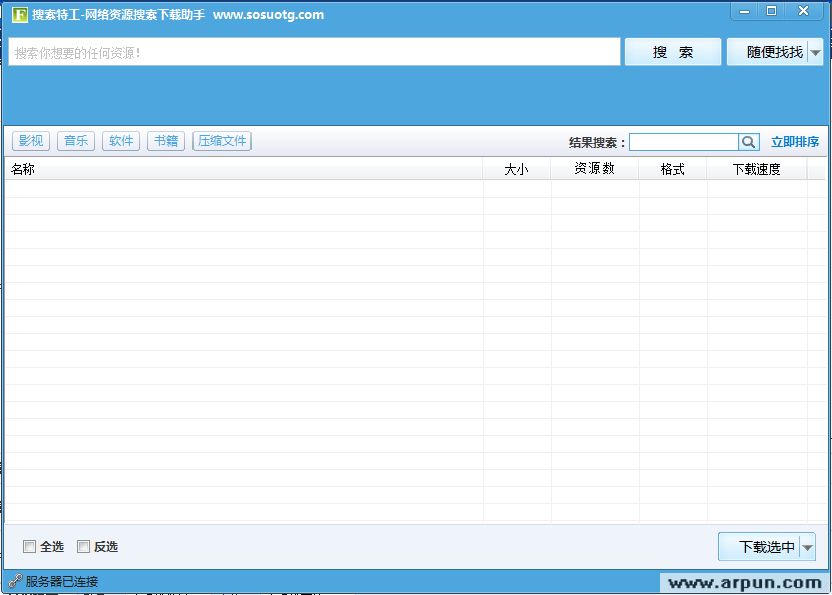The width and height of the screenshot is (832, 595).
Task: Select the 书籍 category filter
Action: tap(165, 140)
